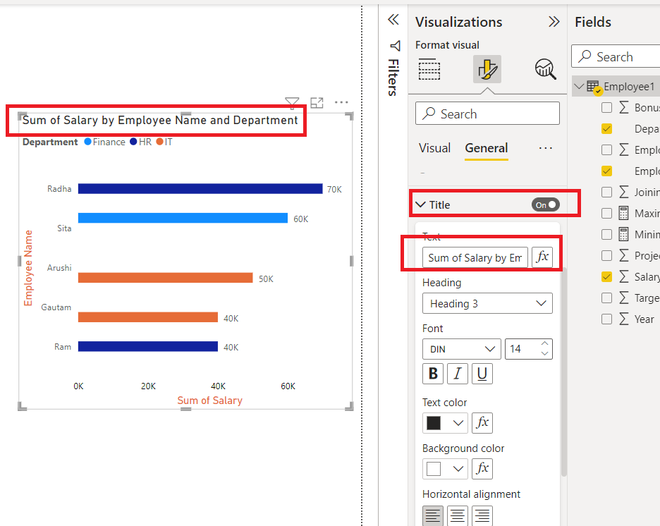Select the Build visual fields icon

(429, 69)
